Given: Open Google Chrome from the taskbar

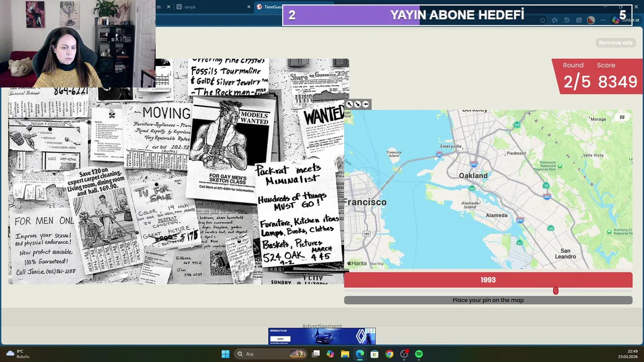Looking at the screenshot, I should (389, 354).
